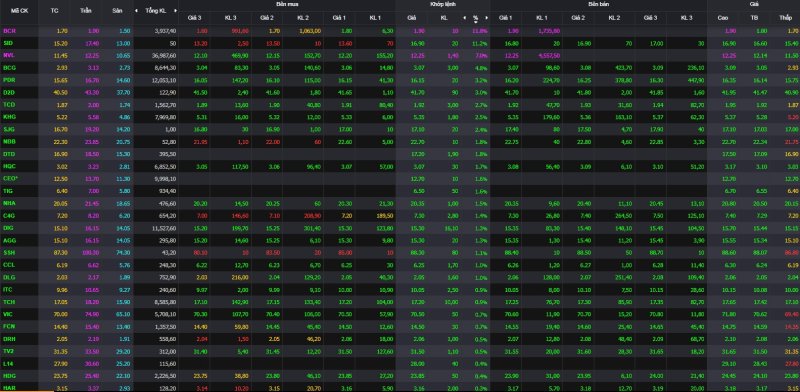This screenshot has height=392, width=800.
Task: Select ticker SSH
Action: click(x=9, y=253)
